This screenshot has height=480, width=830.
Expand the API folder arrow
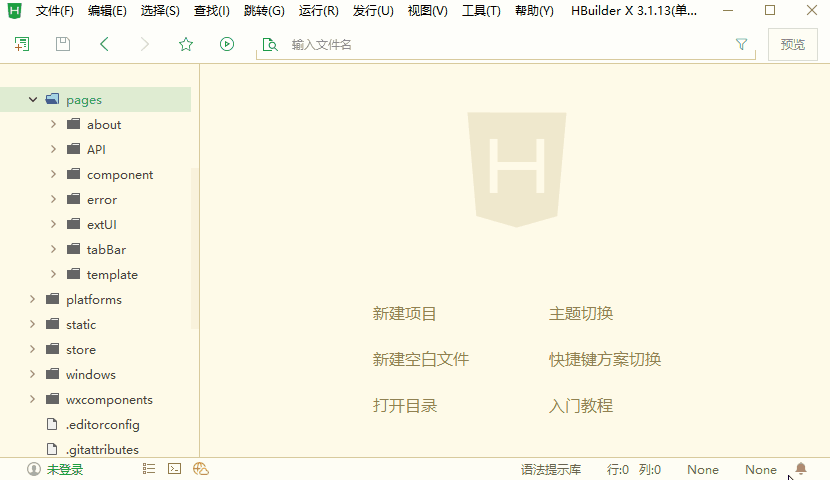coord(53,149)
